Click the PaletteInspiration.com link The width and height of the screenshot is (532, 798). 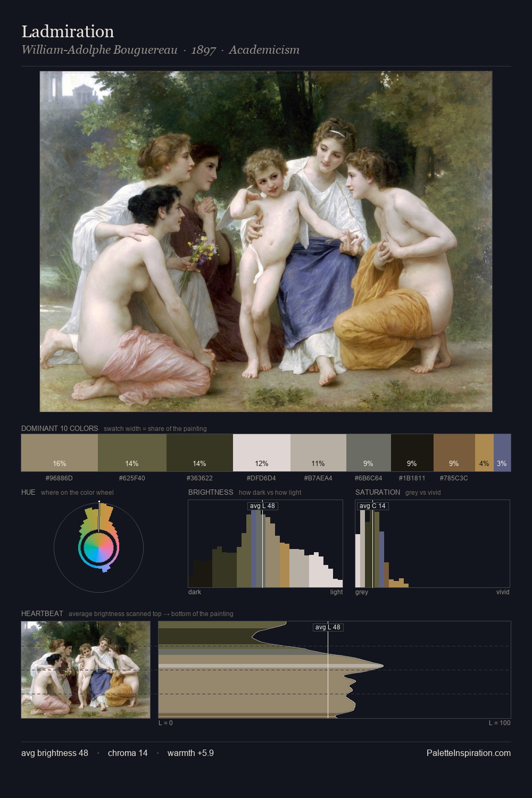469,753
